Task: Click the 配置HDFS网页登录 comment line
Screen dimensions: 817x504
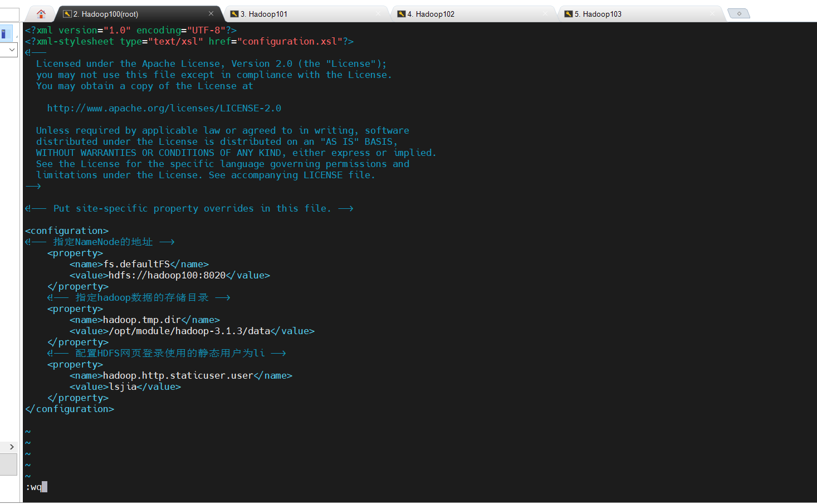Action: tap(167, 353)
